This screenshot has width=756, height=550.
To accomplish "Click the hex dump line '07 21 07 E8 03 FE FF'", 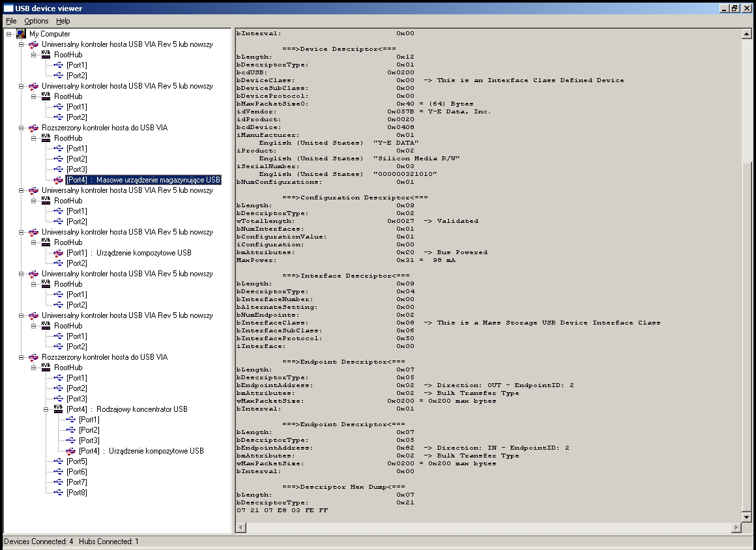I will pyautogui.click(x=282, y=510).
